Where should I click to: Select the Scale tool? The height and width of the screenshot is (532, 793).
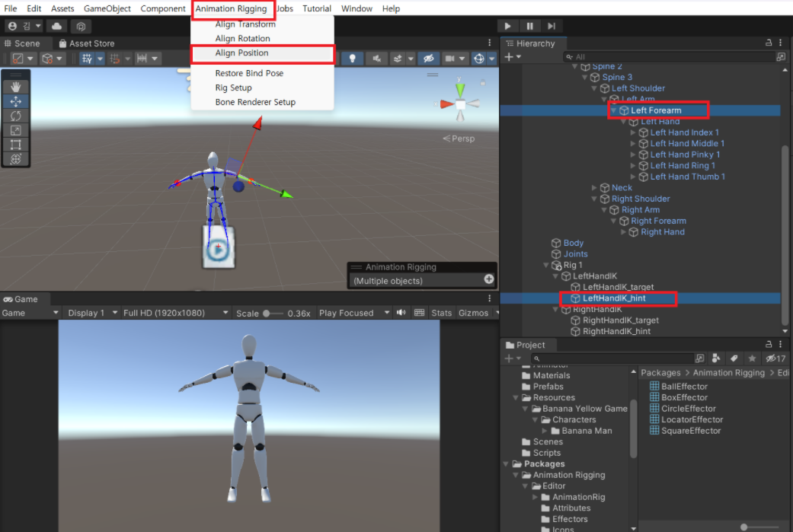(16, 130)
